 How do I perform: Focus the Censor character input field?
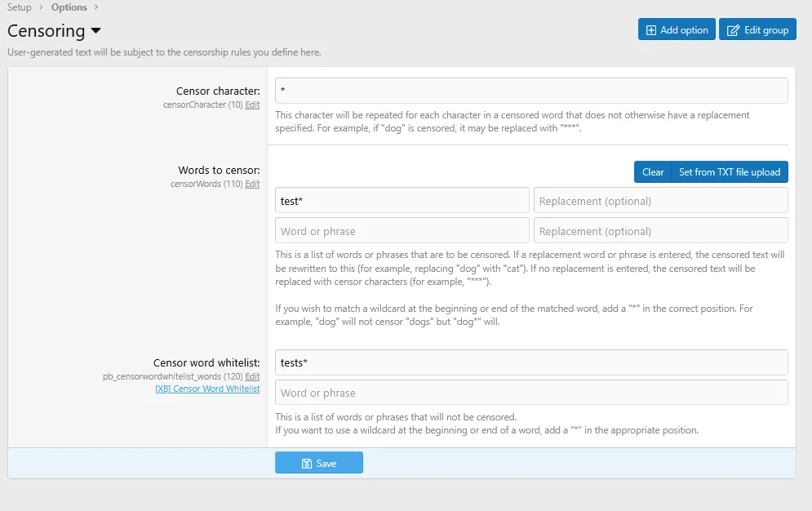531,91
